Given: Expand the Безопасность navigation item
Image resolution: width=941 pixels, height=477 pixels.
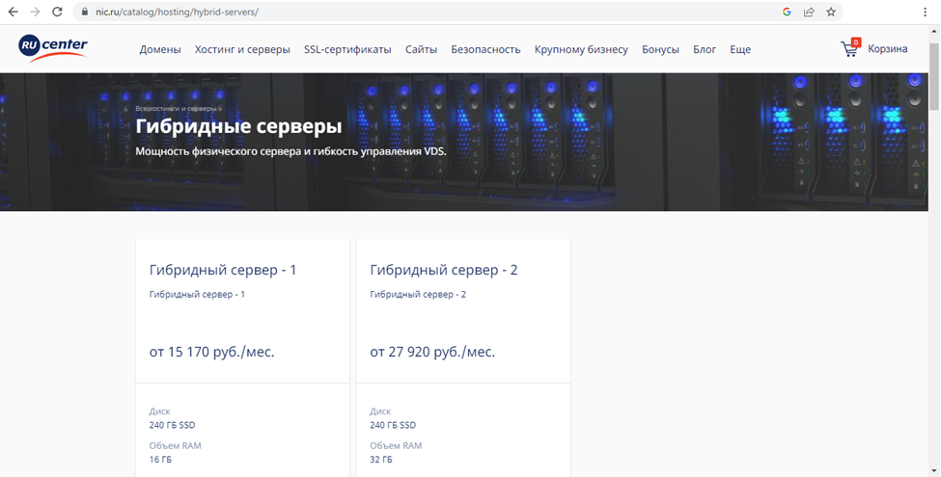Looking at the screenshot, I should (x=485, y=49).
